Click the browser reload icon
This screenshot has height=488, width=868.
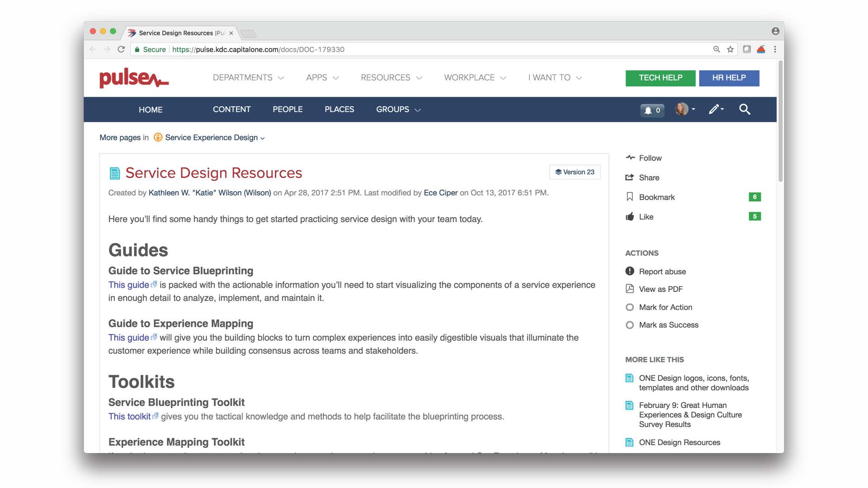pos(121,49)
